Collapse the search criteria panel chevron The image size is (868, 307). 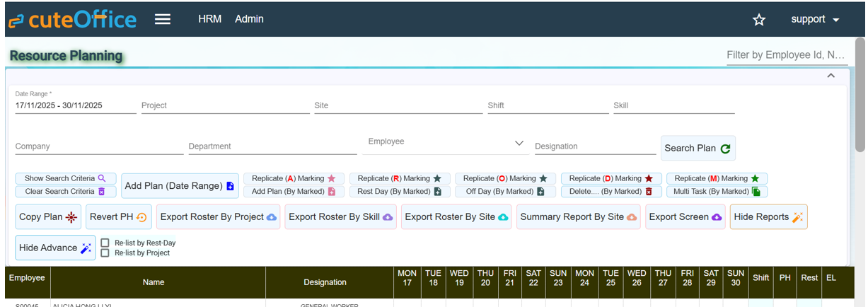tap(831, 76)
